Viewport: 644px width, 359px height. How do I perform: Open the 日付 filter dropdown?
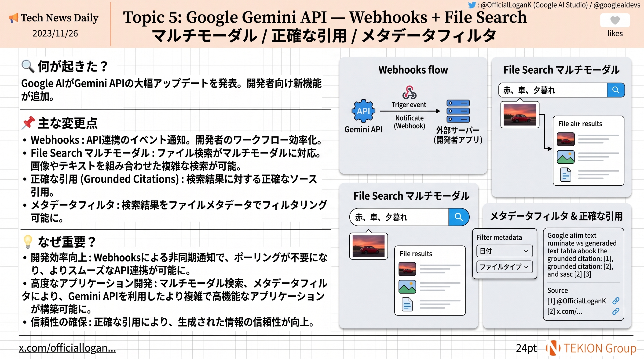coord(504,251)
